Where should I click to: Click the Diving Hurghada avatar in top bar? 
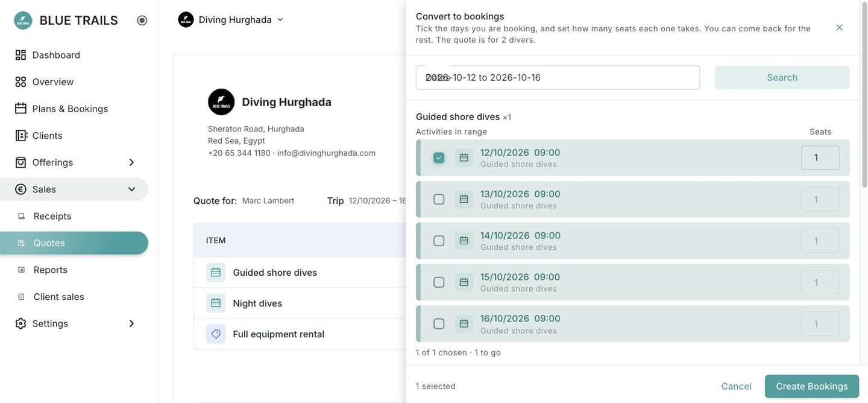click(186, 20)
